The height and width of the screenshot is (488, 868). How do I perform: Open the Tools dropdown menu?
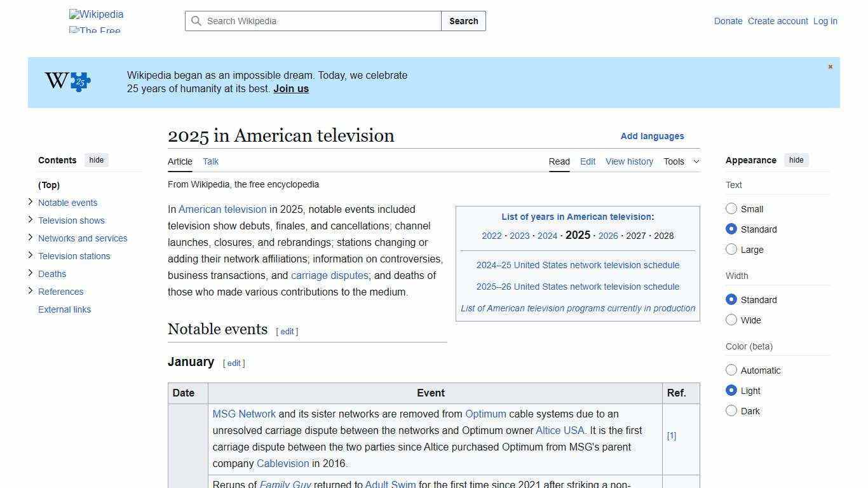click(682, 161)
